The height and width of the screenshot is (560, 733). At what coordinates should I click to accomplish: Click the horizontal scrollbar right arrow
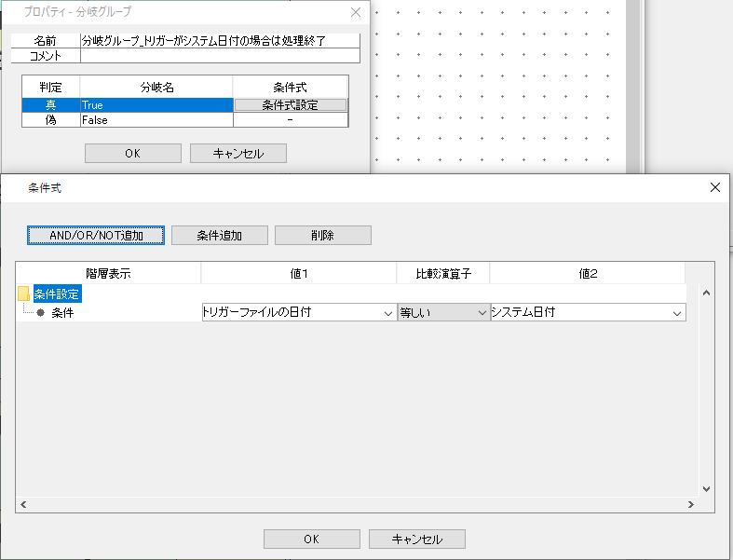(x=690, y=504)
